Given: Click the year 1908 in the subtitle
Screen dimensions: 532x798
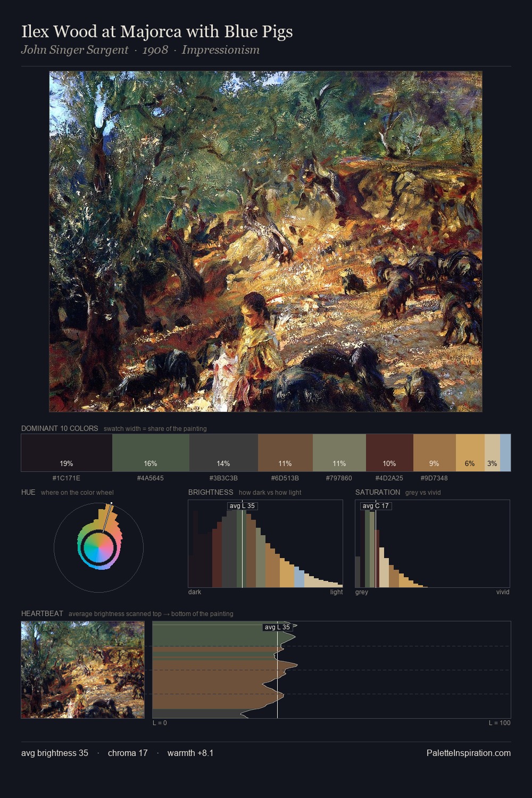Looking at the screenshot, I should click(x=155, y=50).
